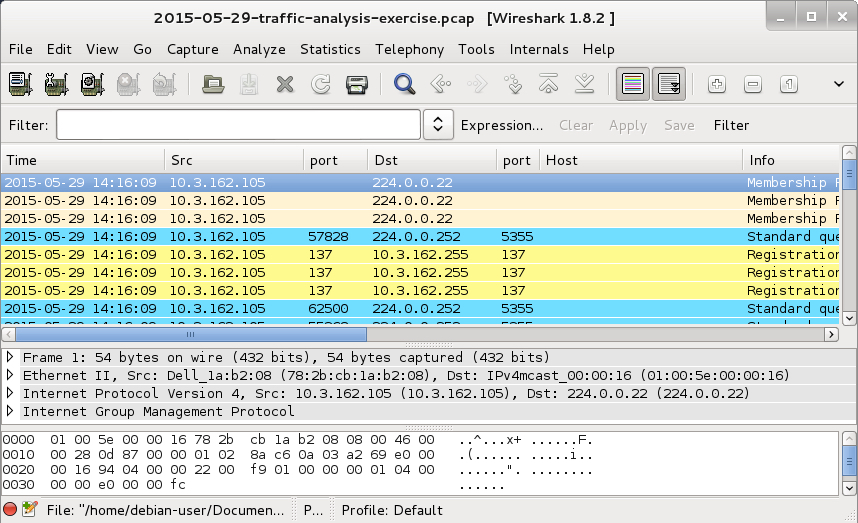Click the packet list horizontal scrollbar thumb

click(190, 334)
